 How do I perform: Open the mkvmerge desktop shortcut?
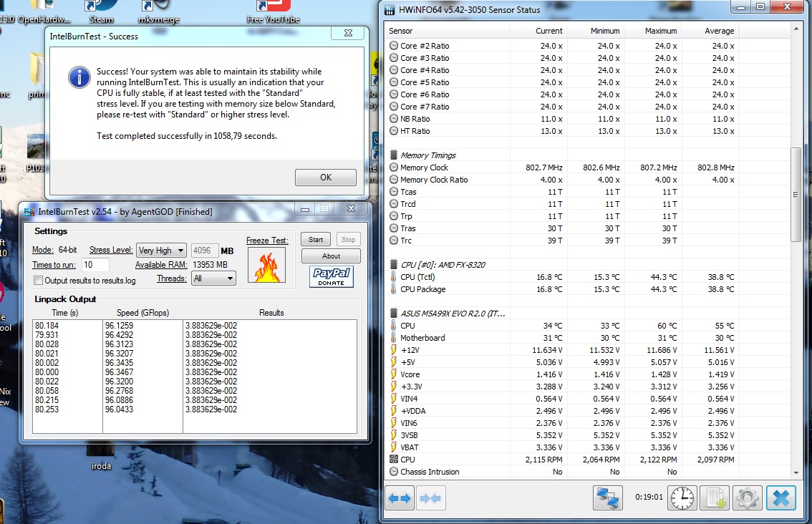(x=158, y=12)
